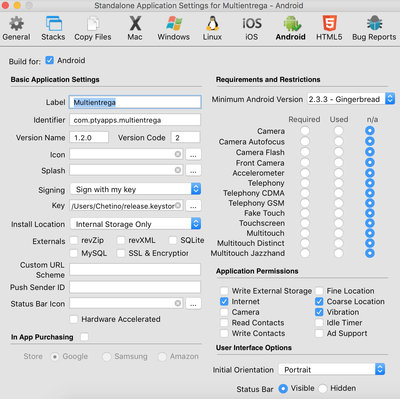This screenshot has width=400, height=399.
Task: Set Status Bar to Hidden
Action: (322, 388)
